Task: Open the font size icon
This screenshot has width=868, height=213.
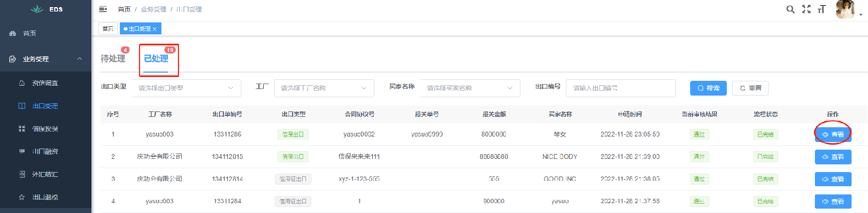Action: click(x=821, y=9)
